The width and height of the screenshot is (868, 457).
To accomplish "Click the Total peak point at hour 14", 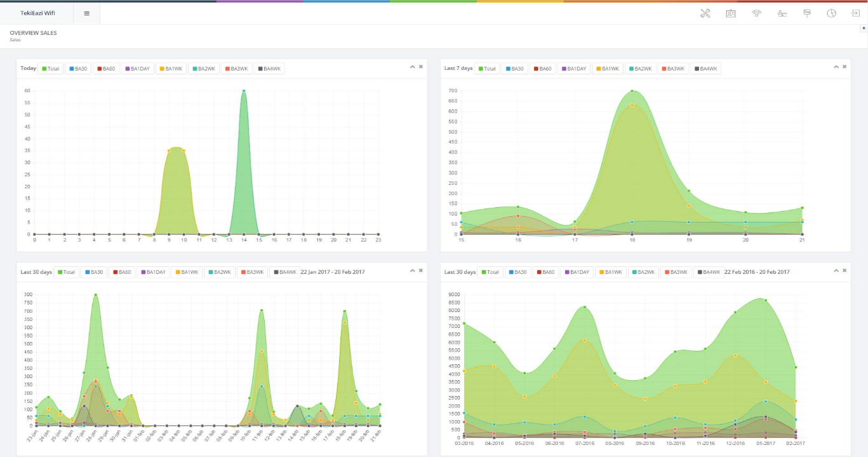I will [x=244, y=91].
